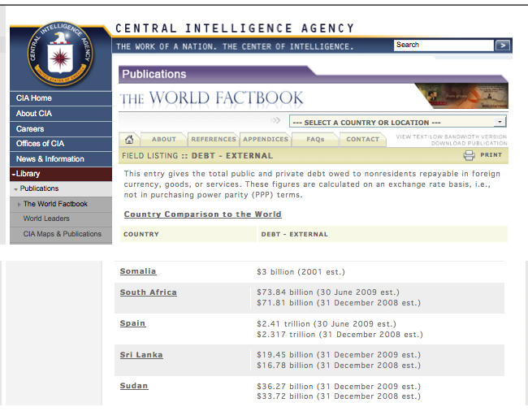The height and width of the screenshot is (420, 528).
Task: Click the PRINT link
Action: click(x=491, y=155)
